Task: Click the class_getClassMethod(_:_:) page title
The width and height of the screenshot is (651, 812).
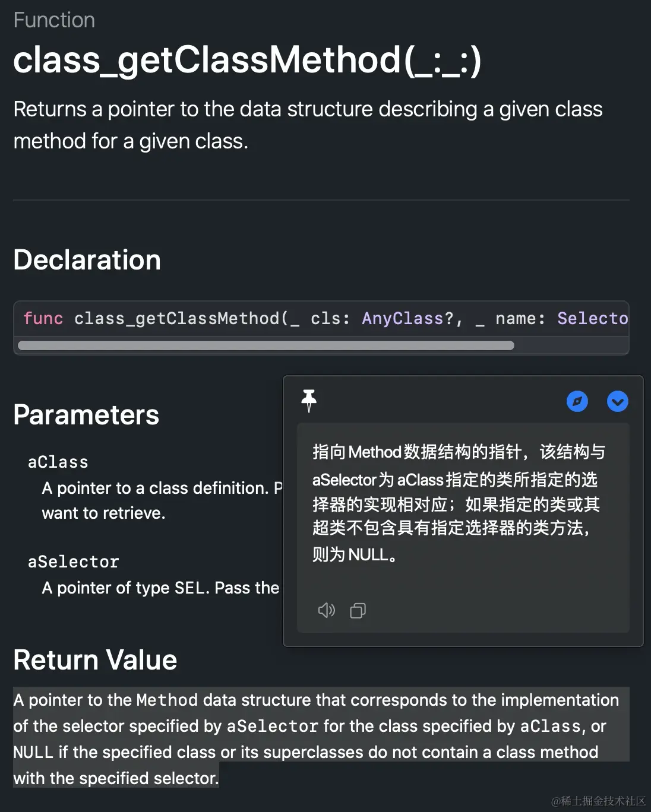Action: pyautogui.click(x=247, y=61)
